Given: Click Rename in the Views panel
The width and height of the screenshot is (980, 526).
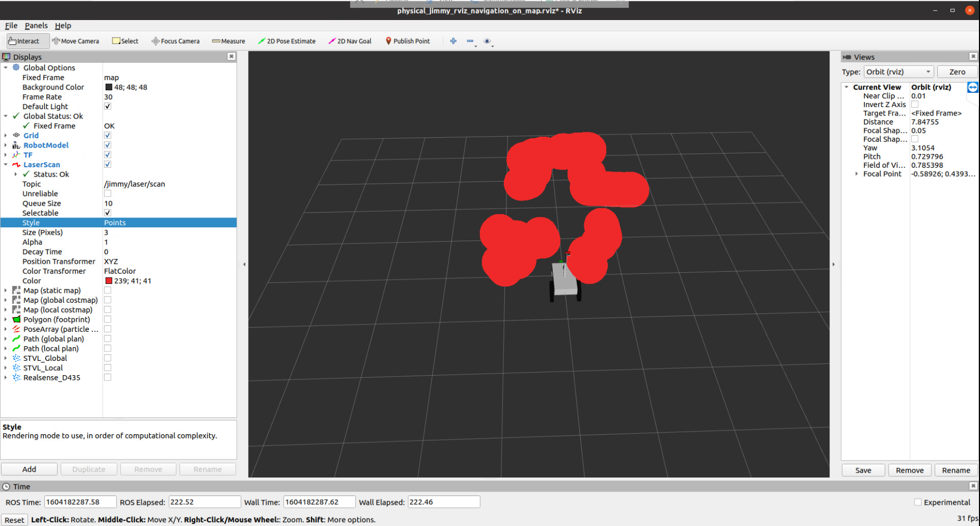Looking at the screenshot, I should tap(956, 470).
